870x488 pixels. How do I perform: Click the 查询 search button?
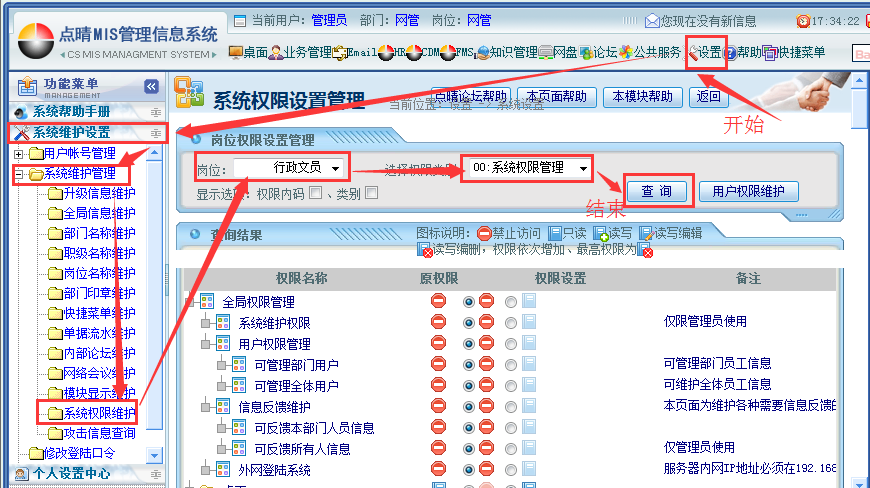[x=656, y=191]
